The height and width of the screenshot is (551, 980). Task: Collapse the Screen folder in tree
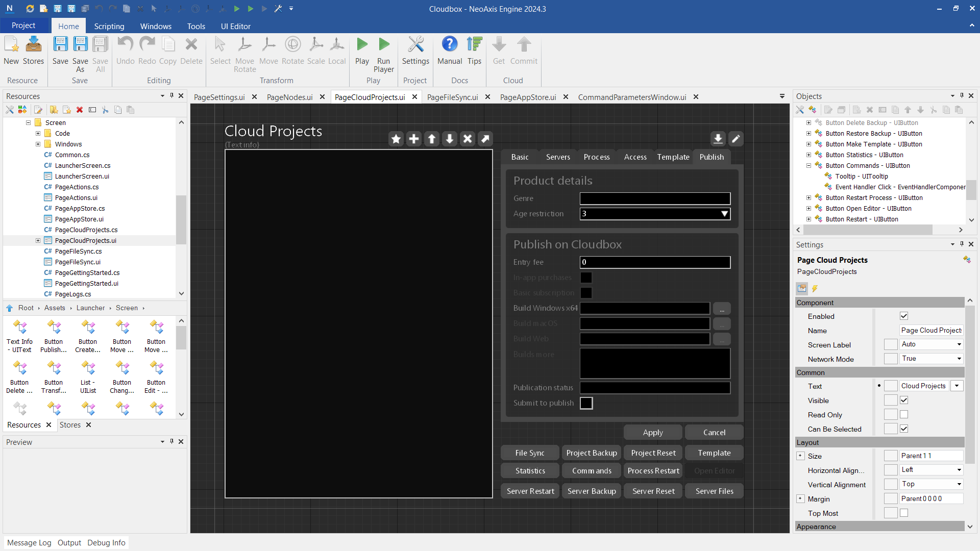29,123
